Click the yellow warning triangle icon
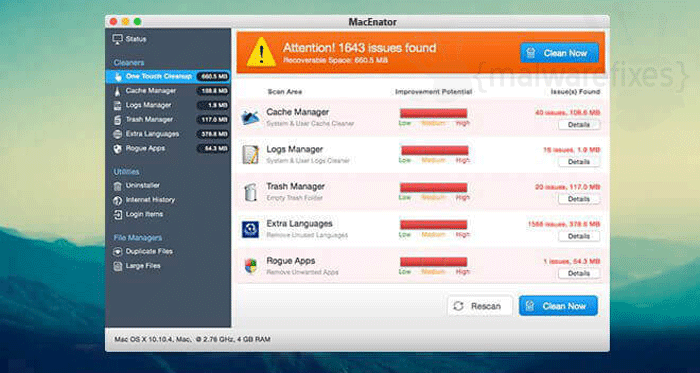The width and height of the screenshot is (700, 373). [x=261, y=52]
